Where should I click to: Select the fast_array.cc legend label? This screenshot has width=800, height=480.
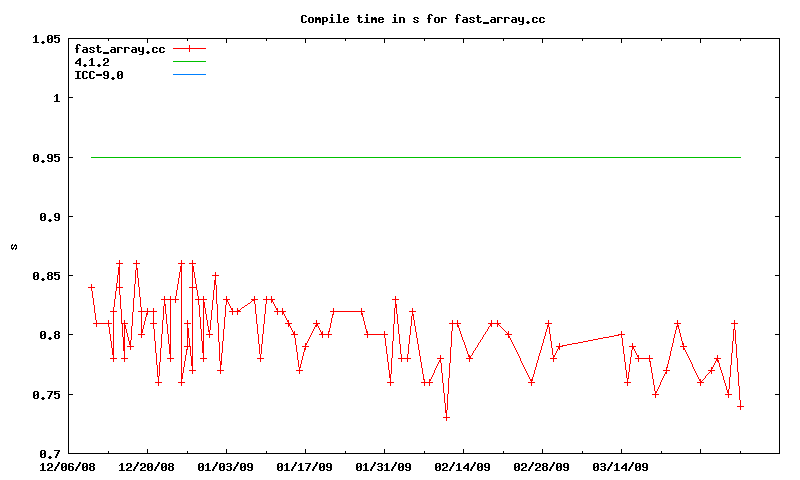(x=119, y=48)
